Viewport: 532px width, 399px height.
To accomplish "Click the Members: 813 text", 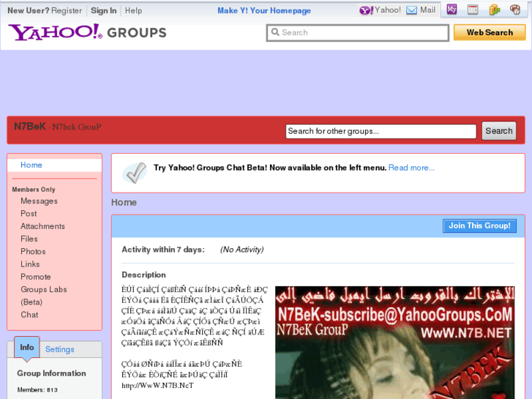I will pos(37,389).
